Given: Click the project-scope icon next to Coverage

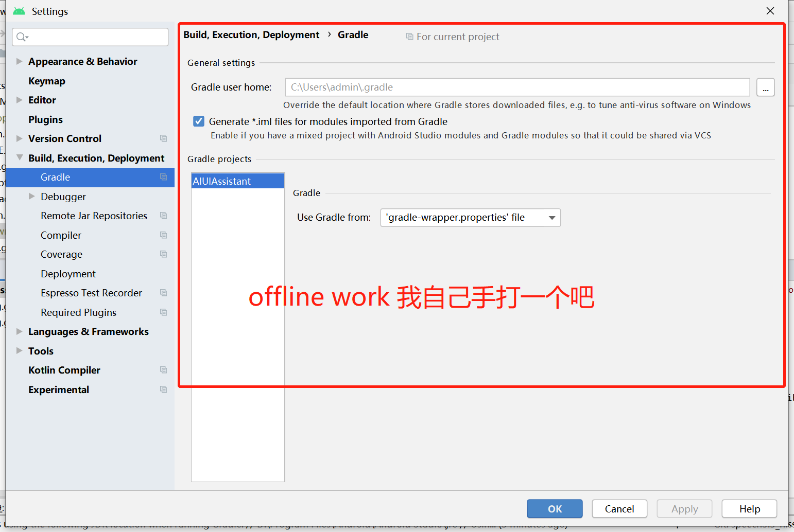Looking at the screenshot, I should 163,254.
